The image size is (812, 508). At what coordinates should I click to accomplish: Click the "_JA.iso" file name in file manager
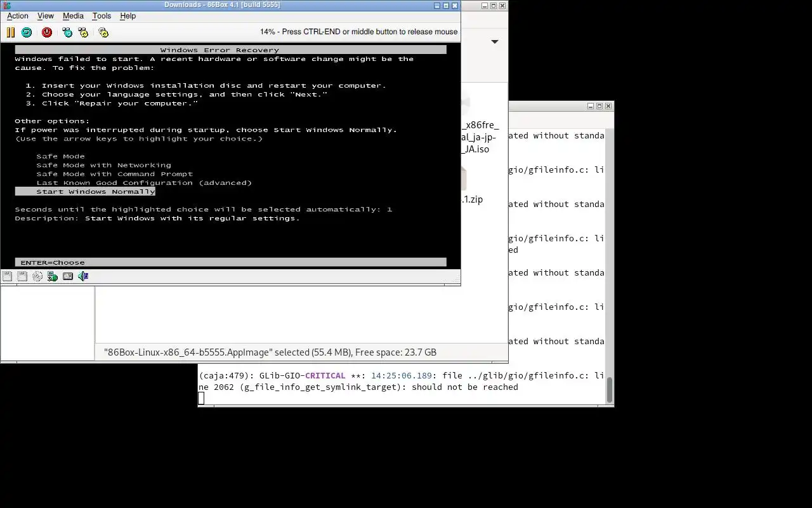coord(477,149)
